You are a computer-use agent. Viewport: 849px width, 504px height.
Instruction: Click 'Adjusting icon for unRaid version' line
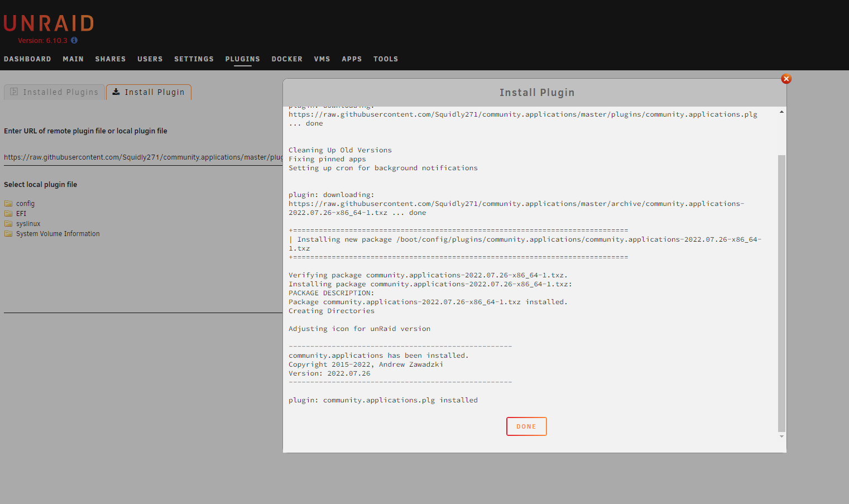tap(359, 329)
